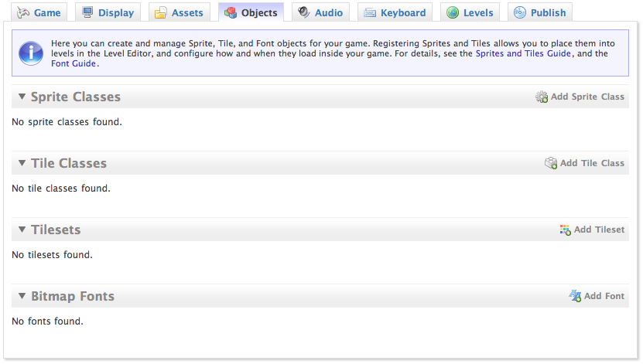The width and height of the screenshot is (643, 364).
Task: Click the gamepad icon on the Game tab
Action: pos(24,12)
